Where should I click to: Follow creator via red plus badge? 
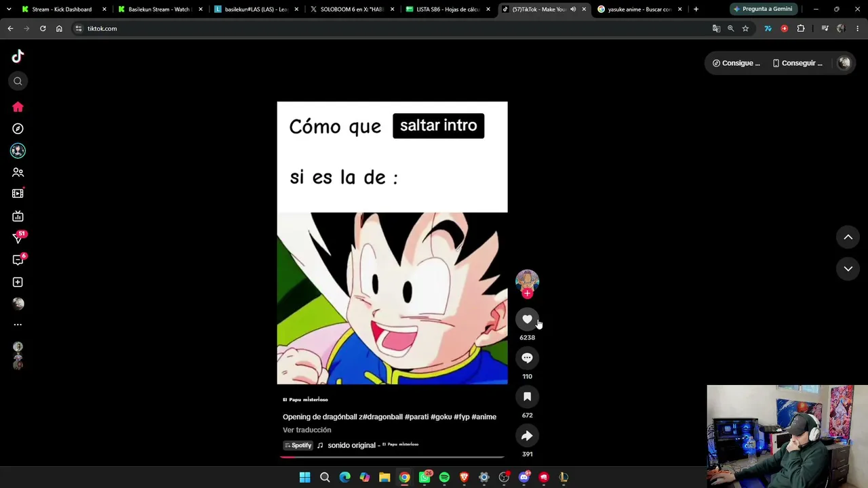pos(527,293)
